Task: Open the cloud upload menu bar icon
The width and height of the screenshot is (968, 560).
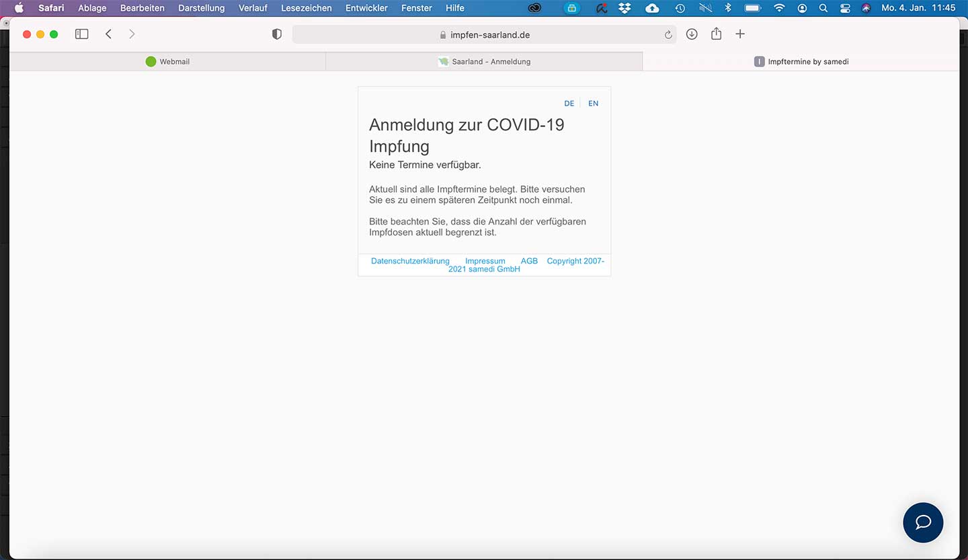Action: [x=652, y=8]
